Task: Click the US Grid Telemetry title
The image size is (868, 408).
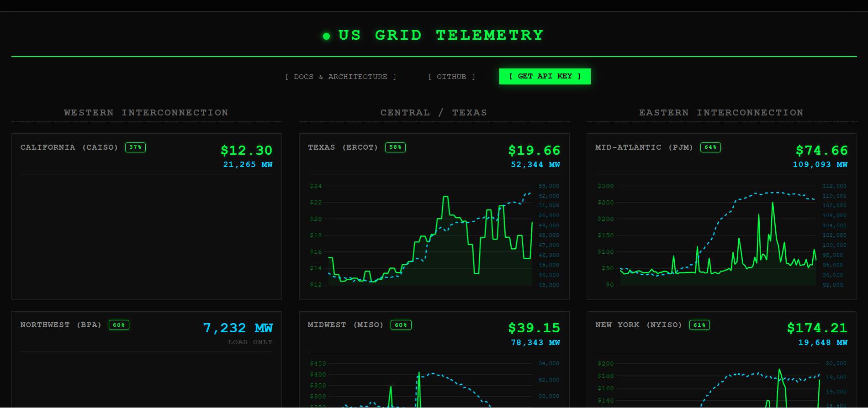Action: coord(441,35)
